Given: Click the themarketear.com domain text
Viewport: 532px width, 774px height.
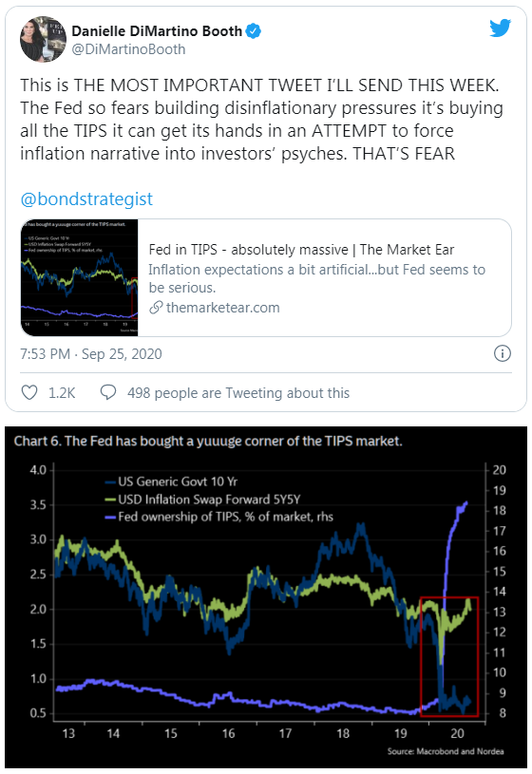Looking at the screenshot, I should pyautogui.click(x=223, y=308).
